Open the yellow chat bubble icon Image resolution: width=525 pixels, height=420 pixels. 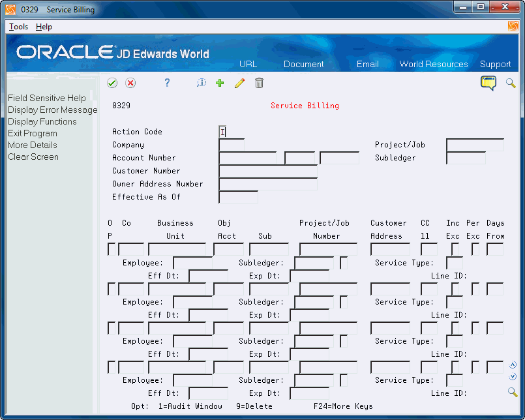pyautogui.click(x=488, y=83)
